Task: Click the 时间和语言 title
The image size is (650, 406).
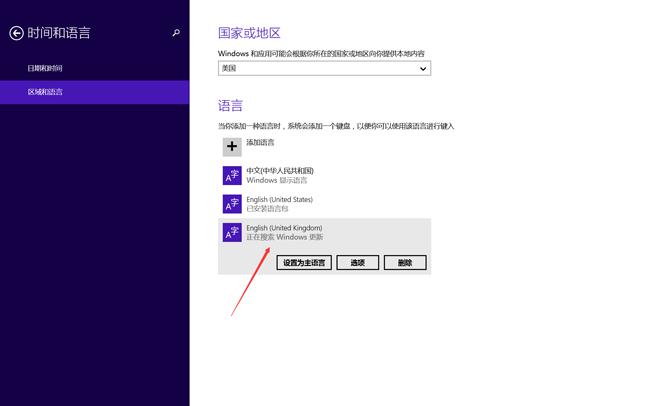Action: 59,33
